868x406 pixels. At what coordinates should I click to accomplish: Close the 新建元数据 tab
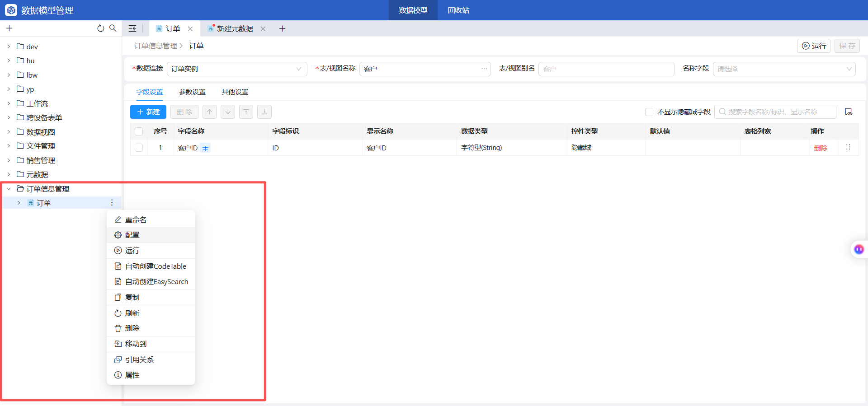pyautogui.click(x=263, y=28)
